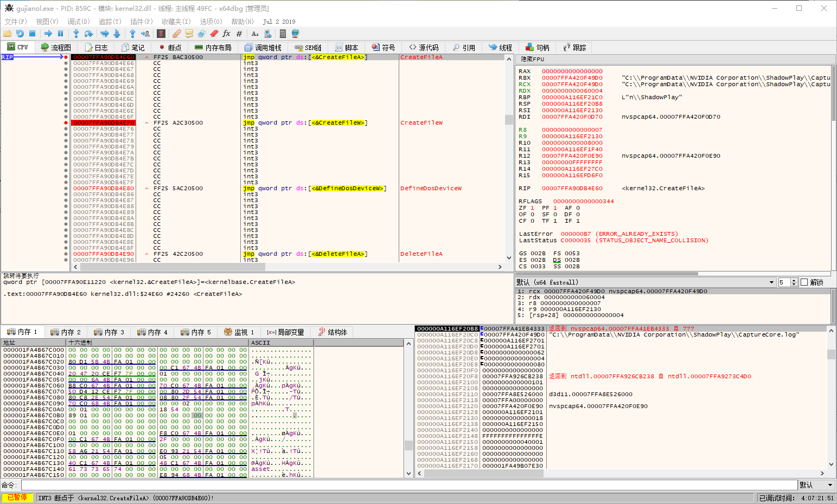Switch to the 跟踪 tab
Image resolution: width=837 pixels, height=504 pixels.
(x=574, y=48)
